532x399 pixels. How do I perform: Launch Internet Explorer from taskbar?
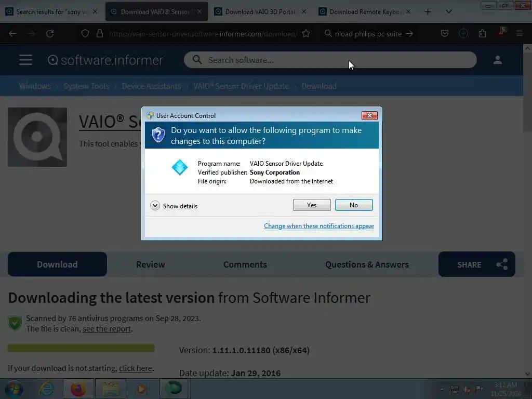point(46,389)
